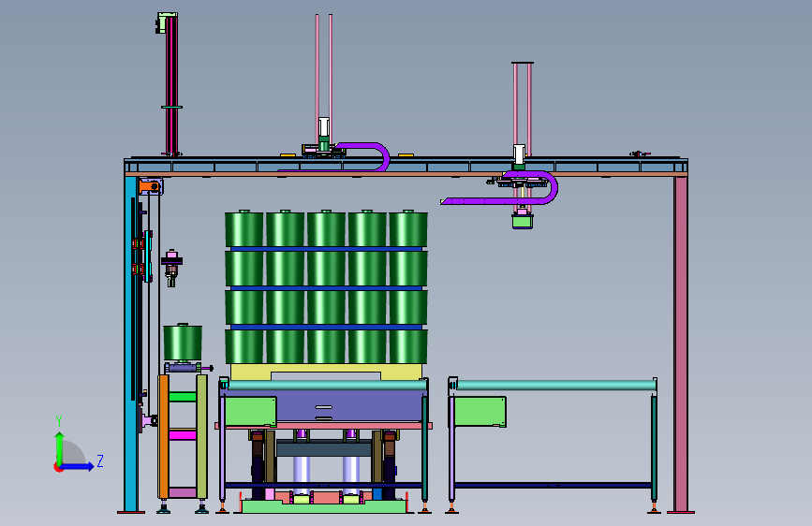
Task: Click the orange motor bracket at the left column's top
Action: pos(151,186)
